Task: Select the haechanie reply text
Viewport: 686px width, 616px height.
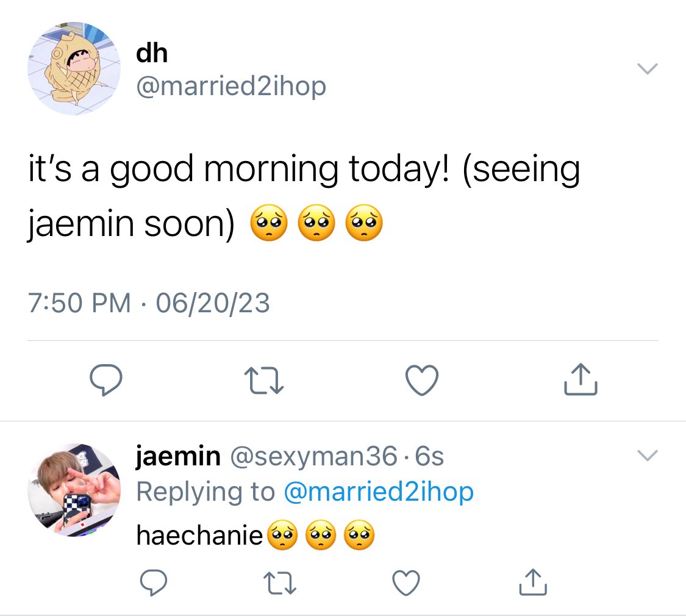Action: 255,535
